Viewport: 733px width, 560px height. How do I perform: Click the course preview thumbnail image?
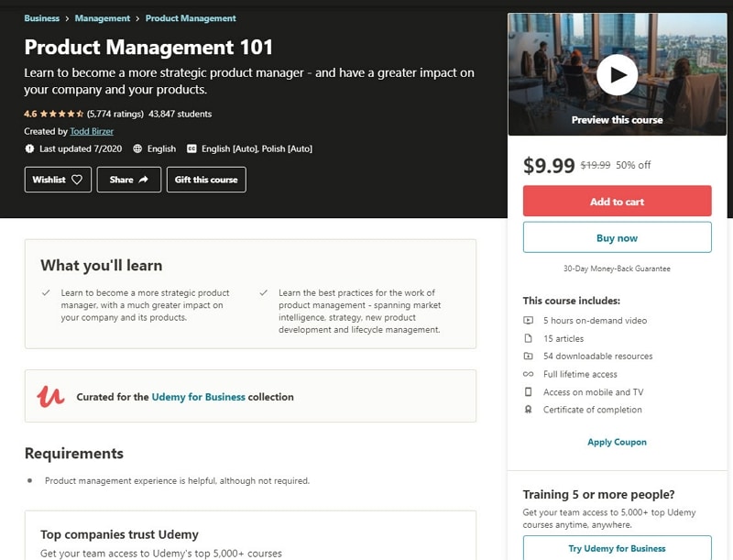point(617,74)
